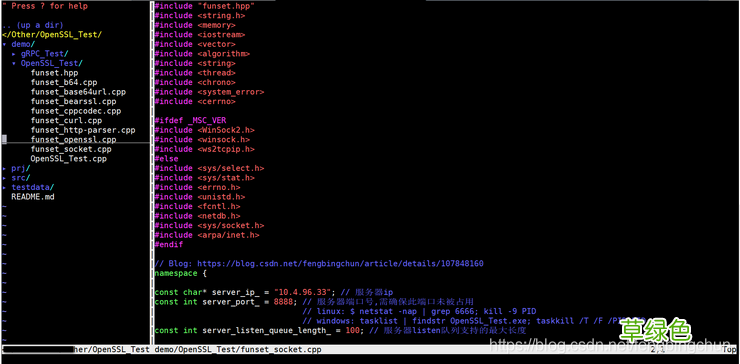The height and width of the screenshot is (364, 740).
Task: Open funset_curl.cpp file
Action: click(66, 120)
